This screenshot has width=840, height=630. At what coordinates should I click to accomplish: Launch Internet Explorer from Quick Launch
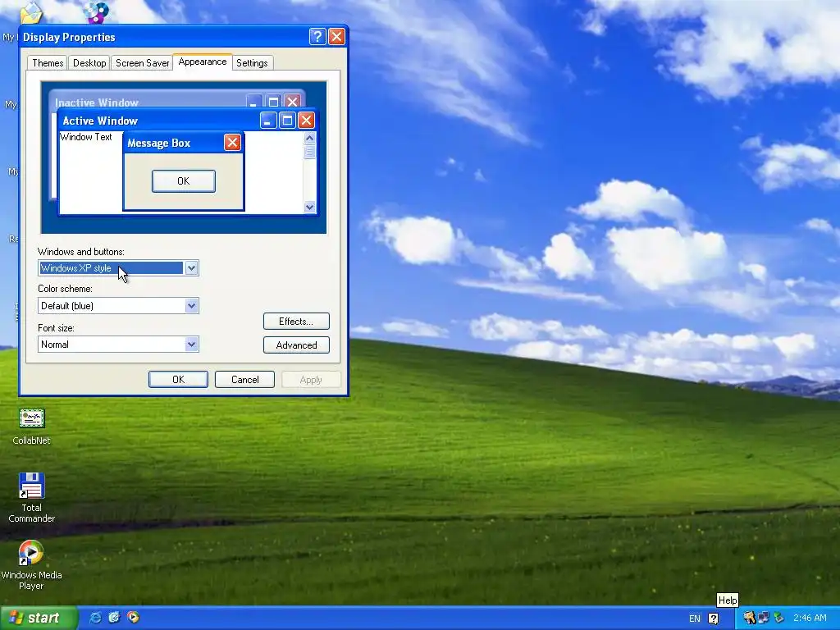(x=95, y=617)
